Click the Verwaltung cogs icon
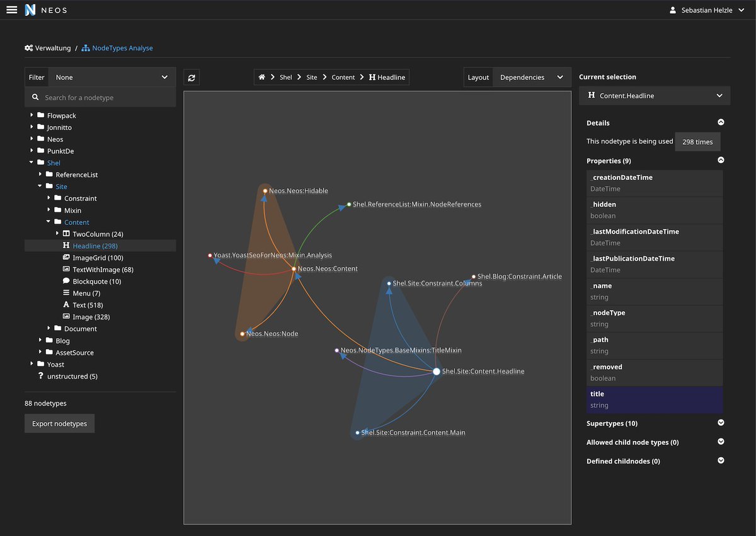This screenshot has height=536, width=756. (x=28, y=48)
